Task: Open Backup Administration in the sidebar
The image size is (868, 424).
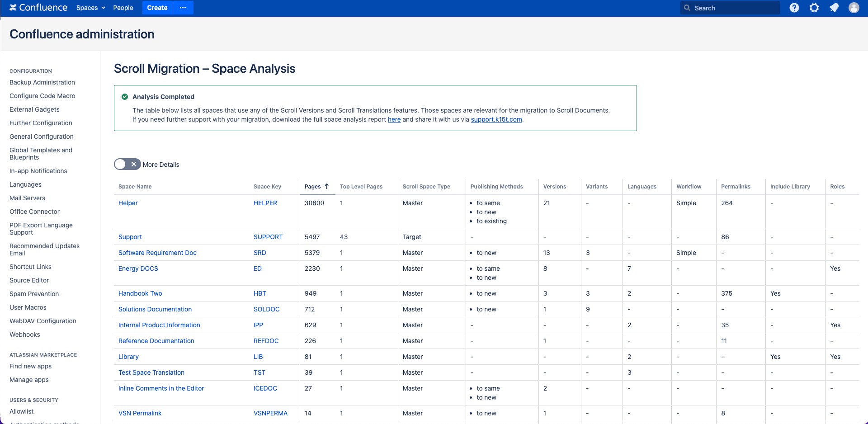Action: (x=42, y=82)
